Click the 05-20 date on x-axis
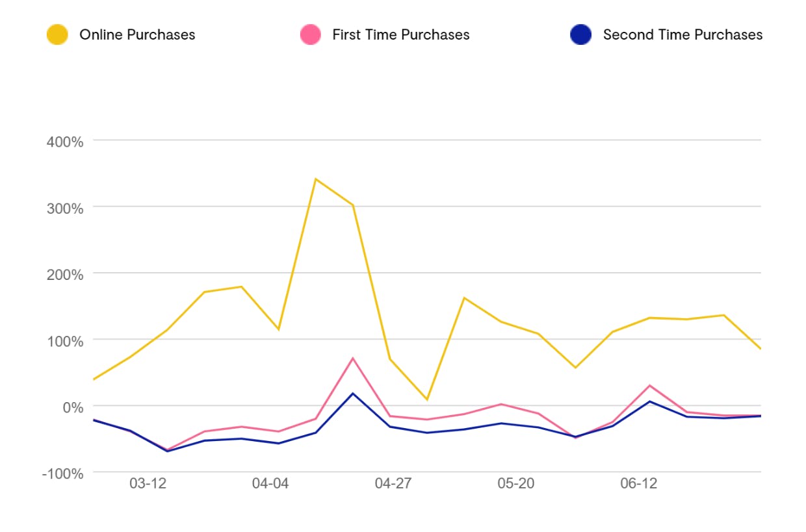 (x=515, y=484)
